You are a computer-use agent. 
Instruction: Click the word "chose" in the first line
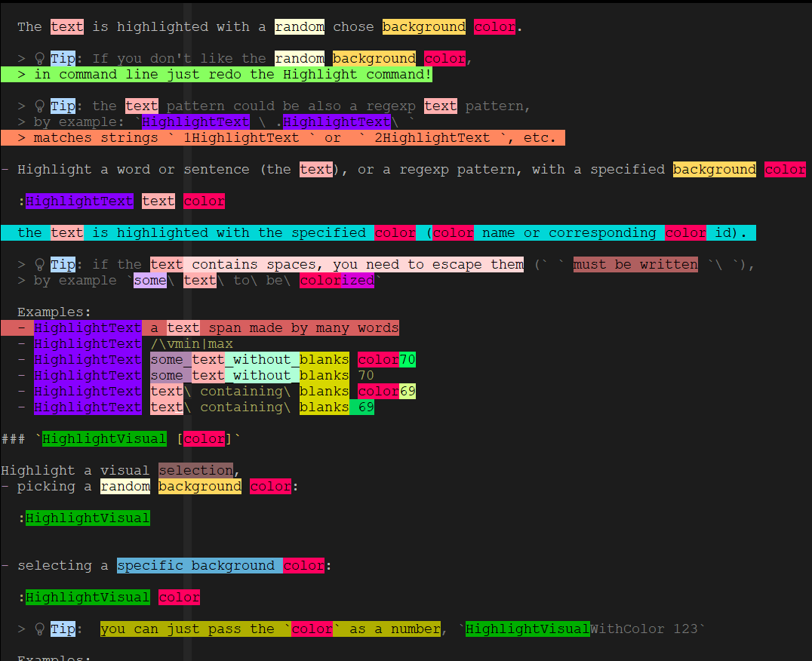click(353, 27)
